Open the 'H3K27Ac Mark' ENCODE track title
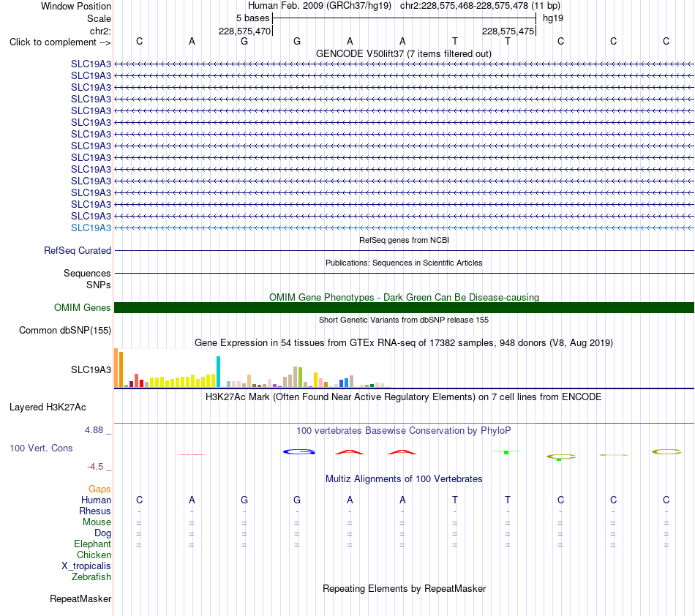The image size is (695, 616). (404, 397)
